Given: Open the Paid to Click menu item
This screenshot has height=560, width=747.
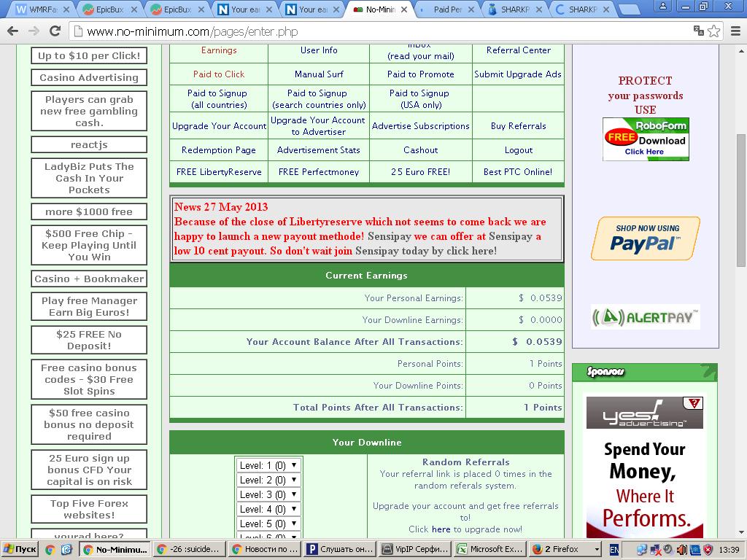Looking at the screenshot, I should 219,74.
